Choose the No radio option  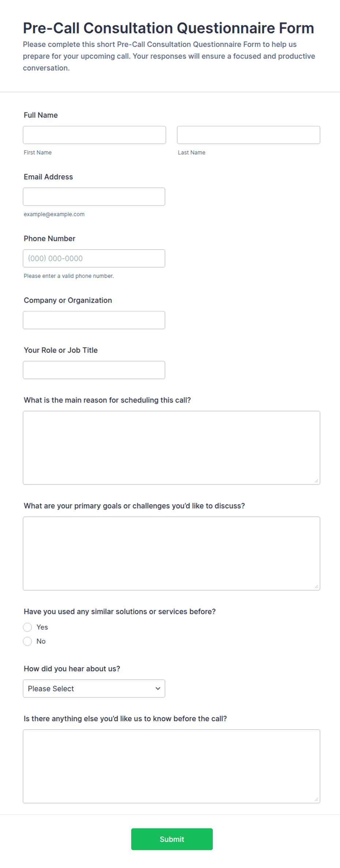coord(27,641)
